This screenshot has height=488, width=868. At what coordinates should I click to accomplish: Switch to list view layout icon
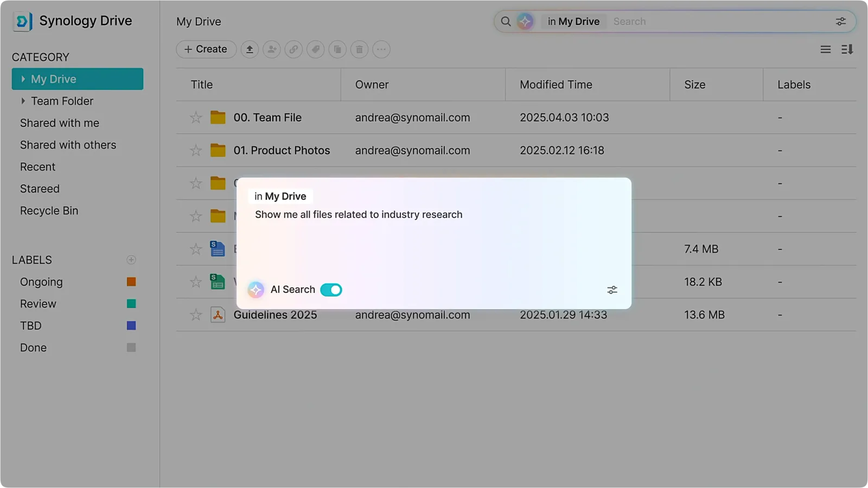tap(825, 49)
